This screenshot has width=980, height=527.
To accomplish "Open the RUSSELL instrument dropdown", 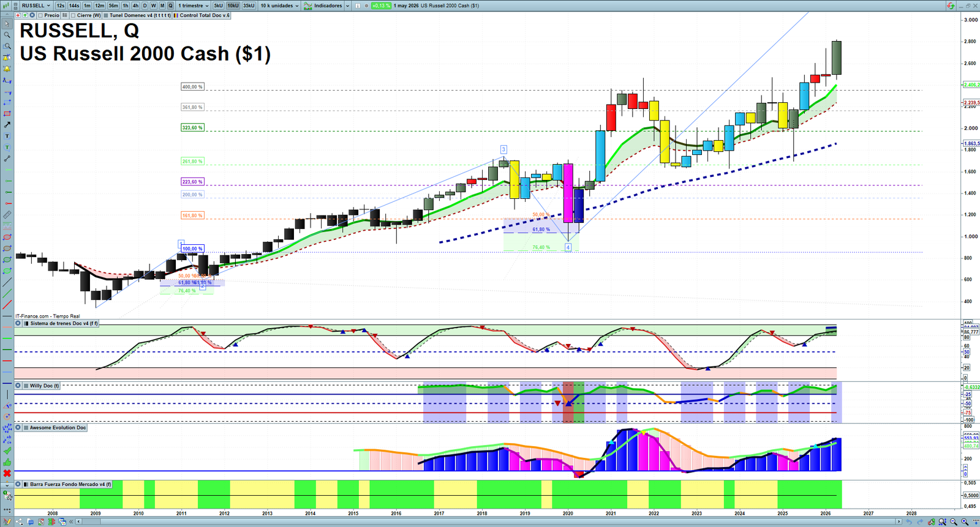I will (x=36, y=6).
